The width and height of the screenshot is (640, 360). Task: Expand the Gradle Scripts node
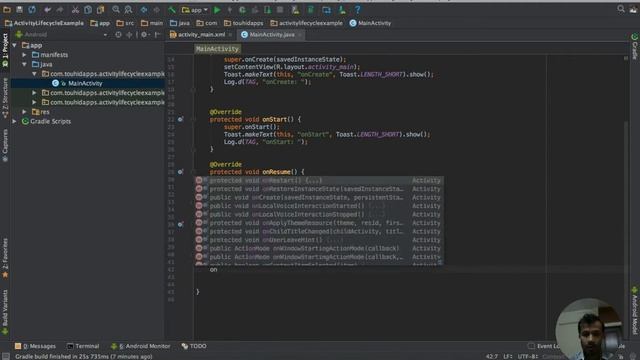point(15,121)
